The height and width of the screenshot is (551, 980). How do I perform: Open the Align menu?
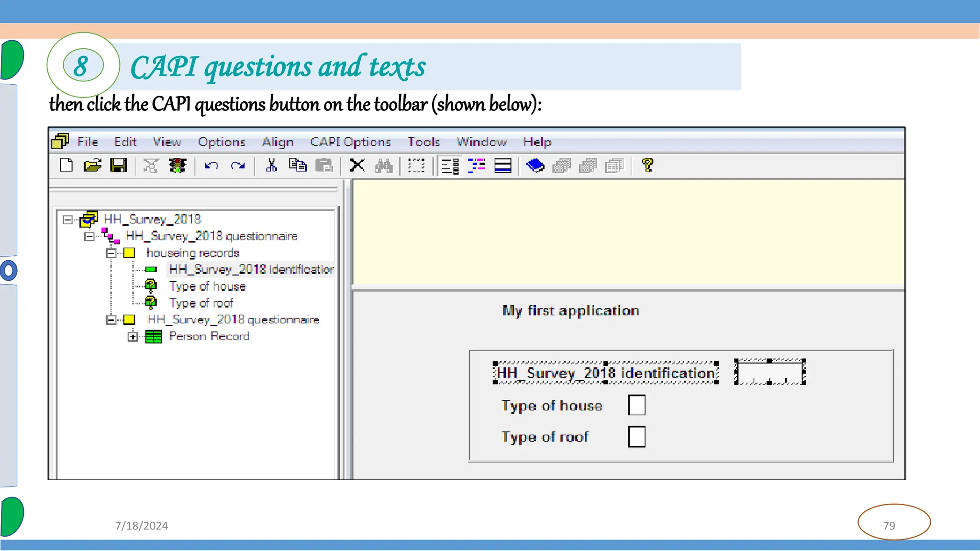278,142
